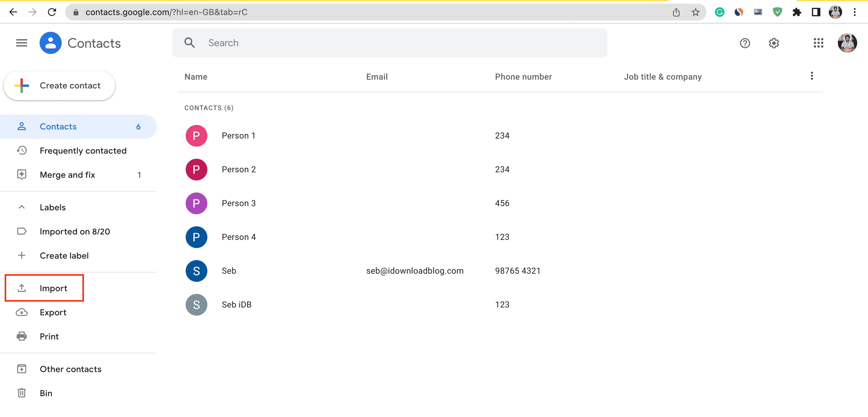Click email seb@idownloadblog.com
The width and height of the screenshot is (868, 417).
[x=415, y=271]
